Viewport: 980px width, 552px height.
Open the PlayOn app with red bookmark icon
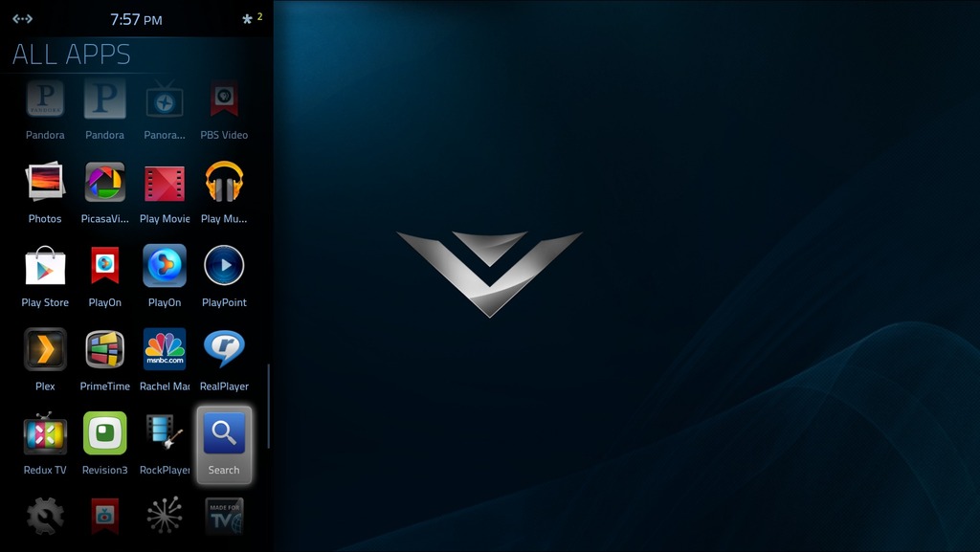point(105,276)
